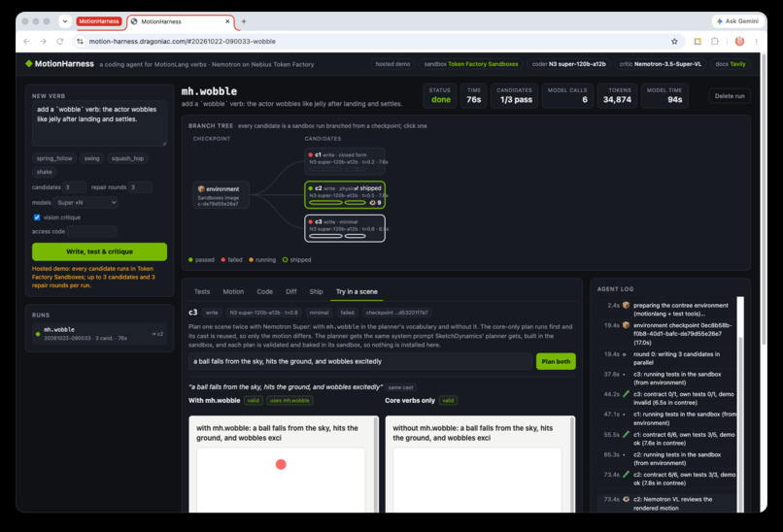The height and width of the screenshot is (532, 783).
Task: Switch to the Code tab
Action: tap(264, 291)
